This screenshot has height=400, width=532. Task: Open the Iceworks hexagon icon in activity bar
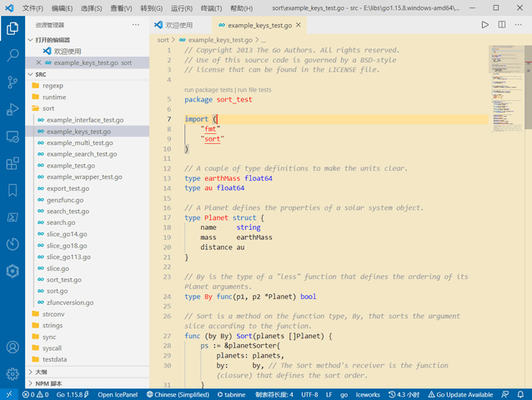(x=13, y=271)
